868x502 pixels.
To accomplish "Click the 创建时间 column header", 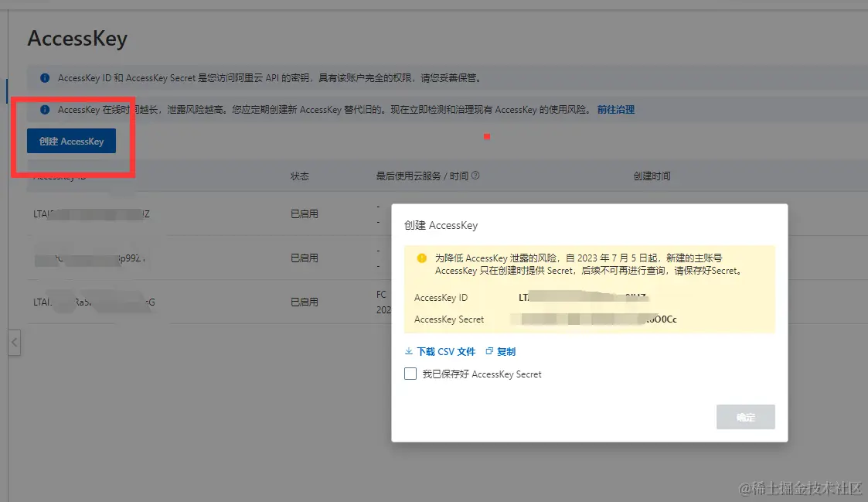I will 652,176.
